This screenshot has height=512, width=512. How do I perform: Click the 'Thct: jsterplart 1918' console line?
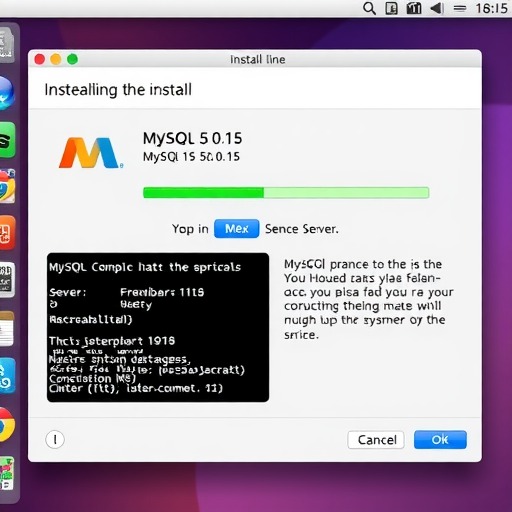click(112, 341)
